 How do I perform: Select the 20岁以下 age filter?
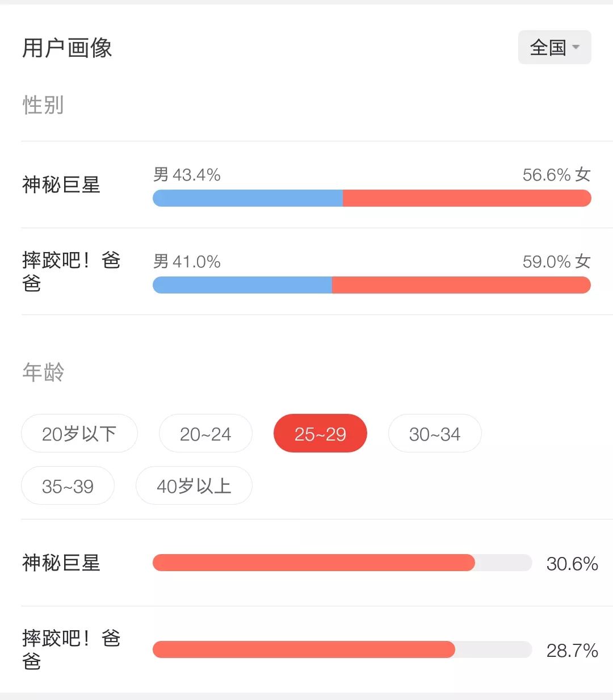79,434
